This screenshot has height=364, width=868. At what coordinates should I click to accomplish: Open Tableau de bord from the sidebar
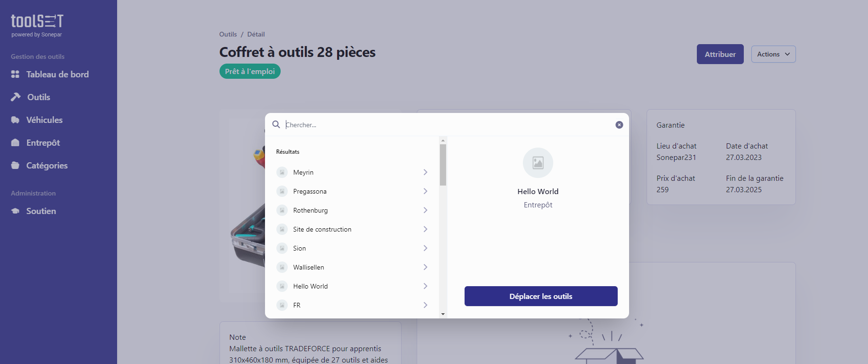[50, 75]
